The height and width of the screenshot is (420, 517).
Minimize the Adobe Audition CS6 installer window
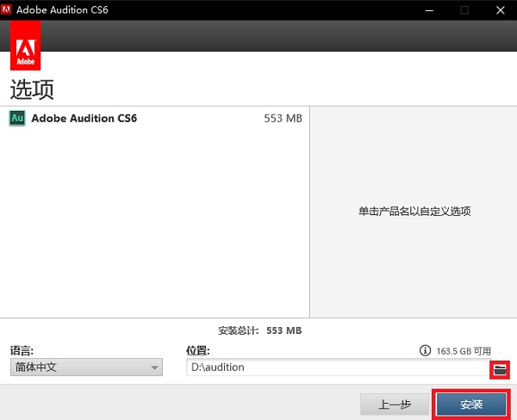(x=429, y=10)
